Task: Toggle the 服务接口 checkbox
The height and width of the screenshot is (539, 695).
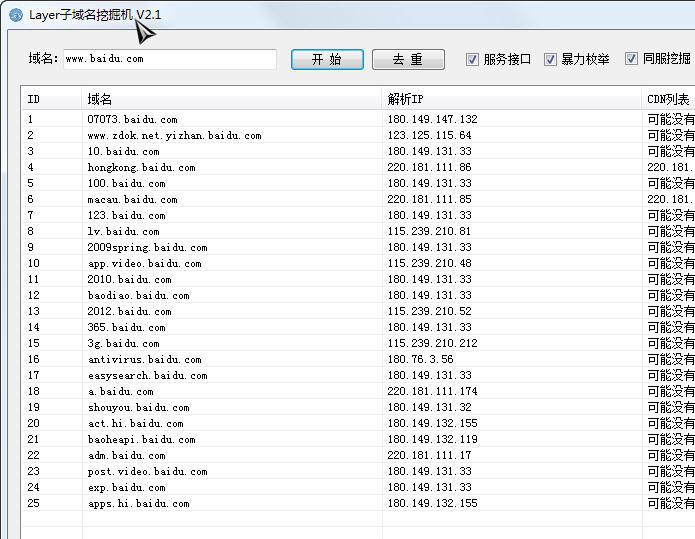Action: [x=473, y=59]
